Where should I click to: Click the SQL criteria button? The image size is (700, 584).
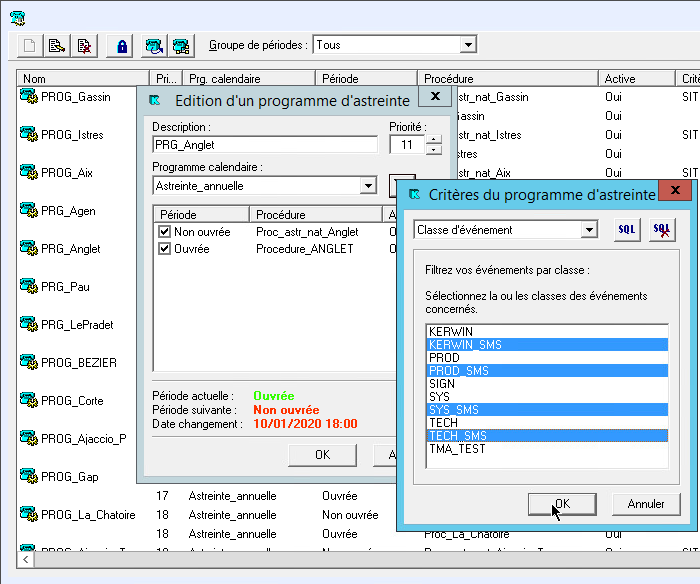coord(626,230)
